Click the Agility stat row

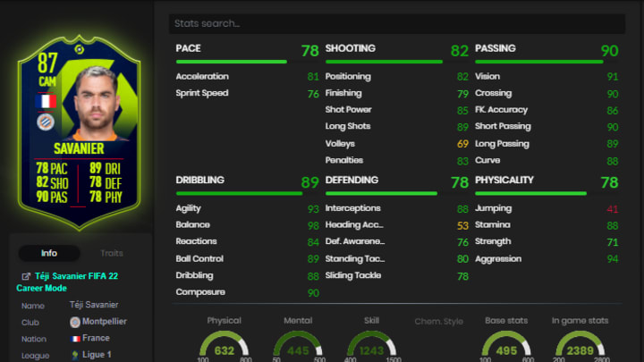(247, 208)
